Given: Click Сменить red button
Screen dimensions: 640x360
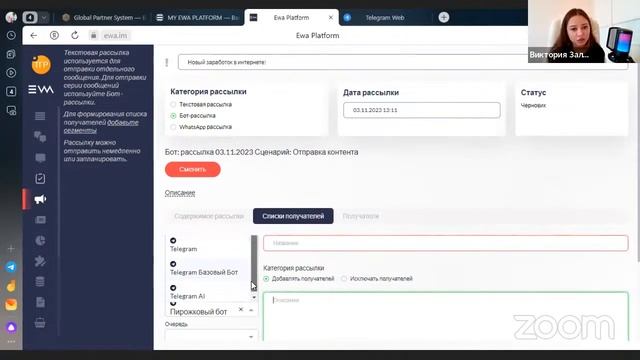Looking at the screenshot, I should (x=193, y=169).
